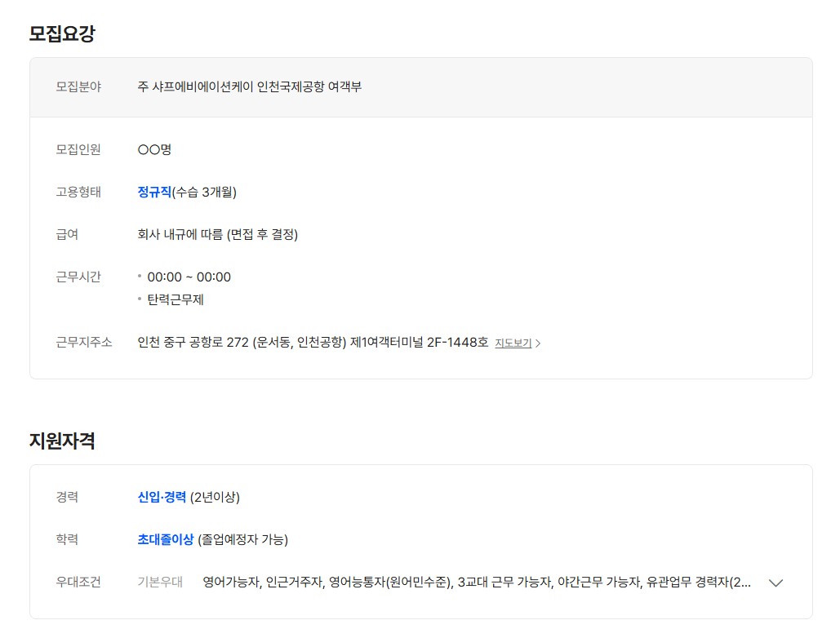Screen dimensions: 840x638
Task: Expand the 우대조건 details chevron
Action: [x=776, y=583]
